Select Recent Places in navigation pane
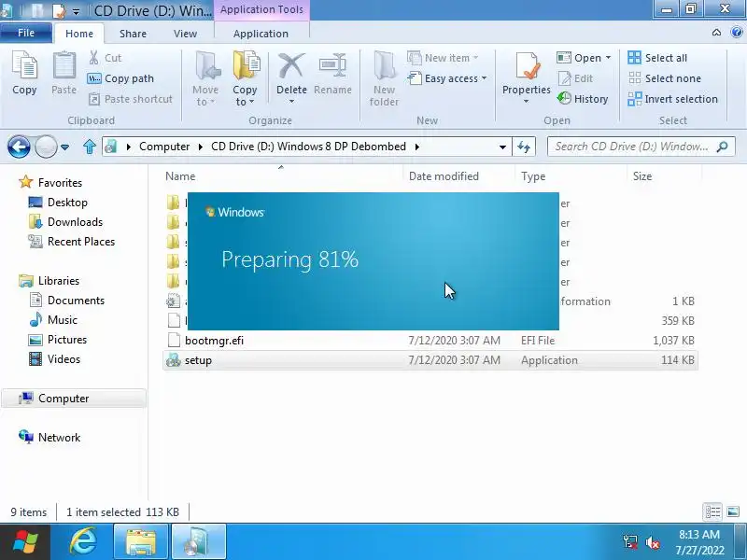The height and width of the screenshot is (560, 747). (72, 242)
